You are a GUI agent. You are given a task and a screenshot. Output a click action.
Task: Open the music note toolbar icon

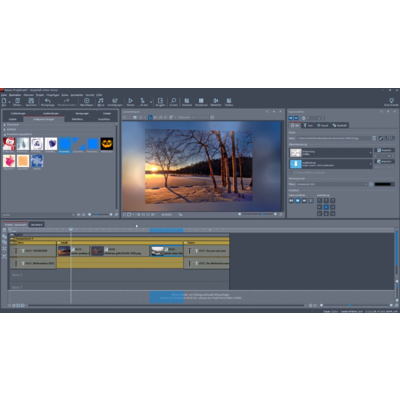[x=101, y=101]
